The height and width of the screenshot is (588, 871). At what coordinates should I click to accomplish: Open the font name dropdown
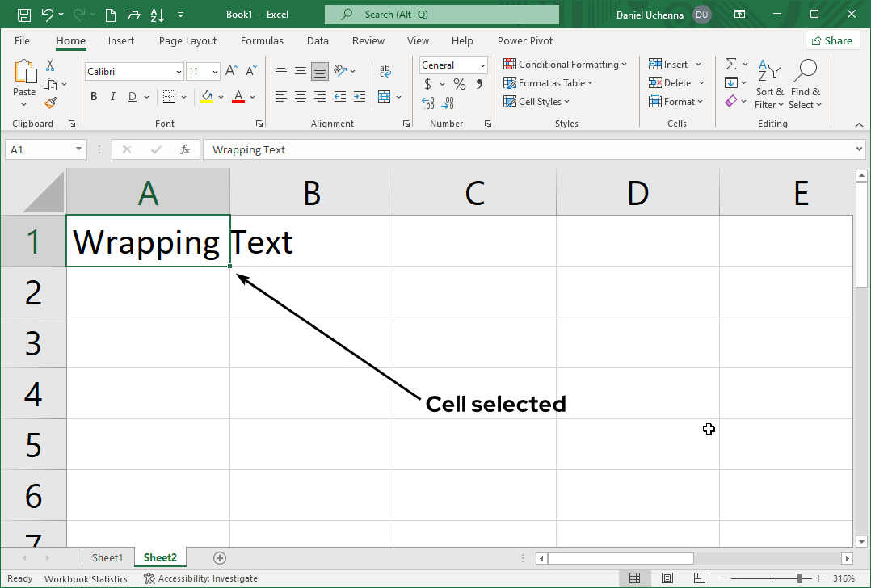[179, 71]
